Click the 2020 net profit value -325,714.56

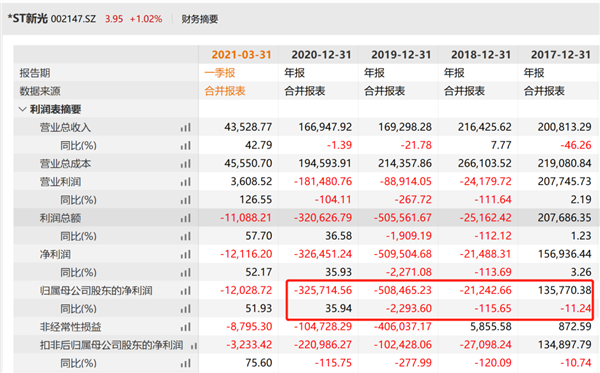(323, 290)
